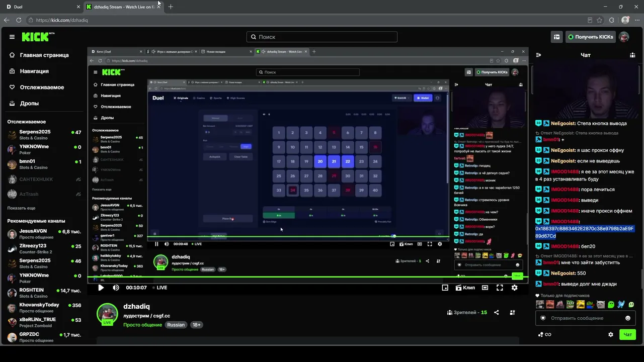Open recommended channel xBeRLiNx_TRUE

coord(44,322)
